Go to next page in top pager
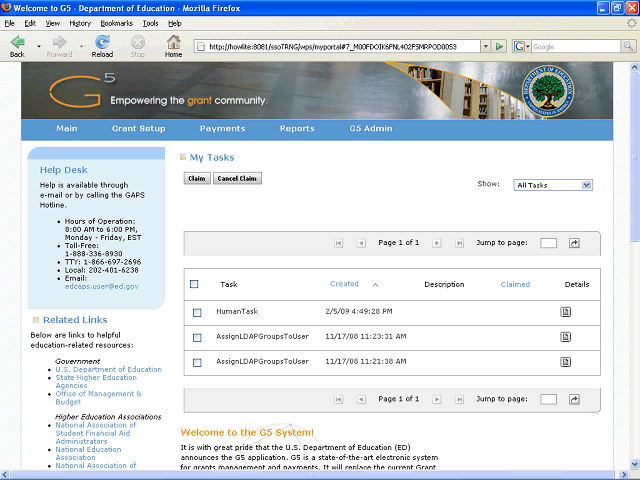Screen dimensions: 640x480 pos(437,243)
